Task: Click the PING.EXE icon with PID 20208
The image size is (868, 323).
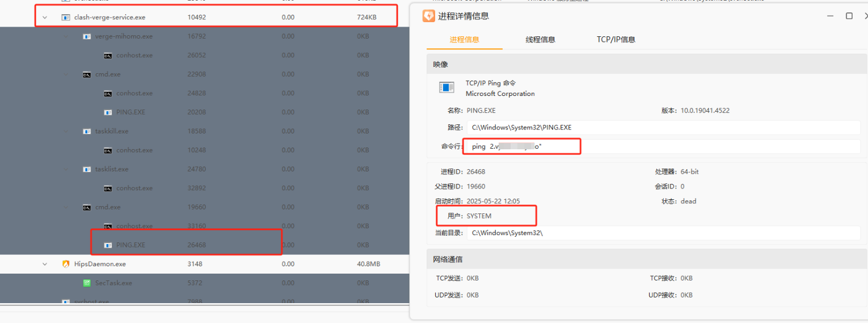Action: [108, 112]
